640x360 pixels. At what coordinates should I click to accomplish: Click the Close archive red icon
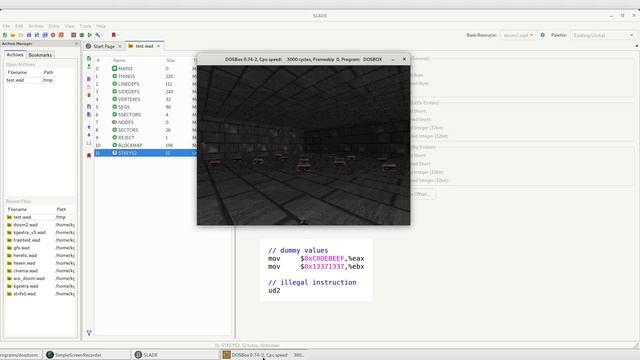(53, 35)
